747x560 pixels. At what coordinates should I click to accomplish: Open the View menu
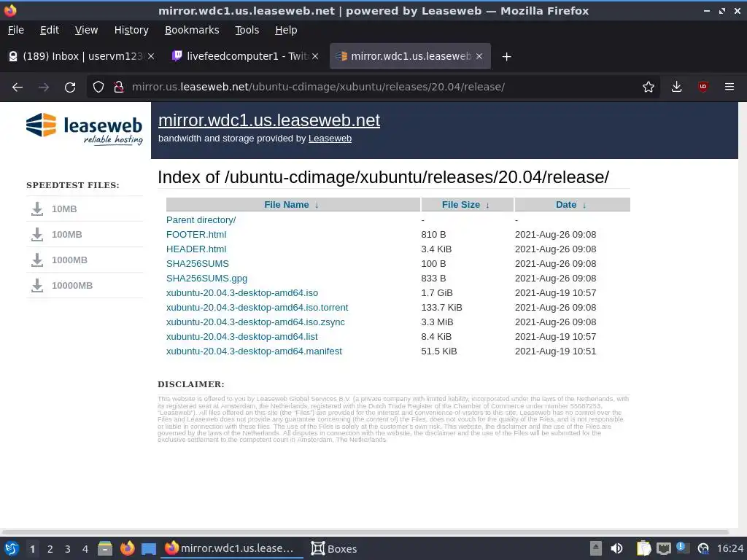[x=86, y=30]
